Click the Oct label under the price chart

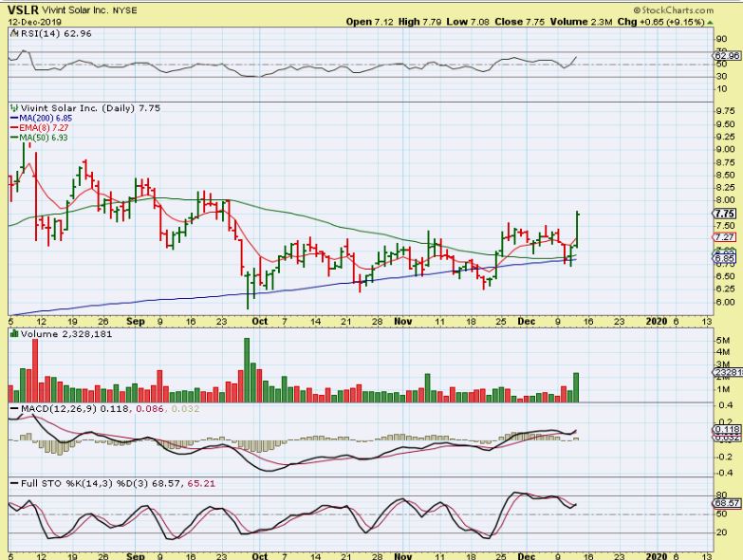pos(260,321)
